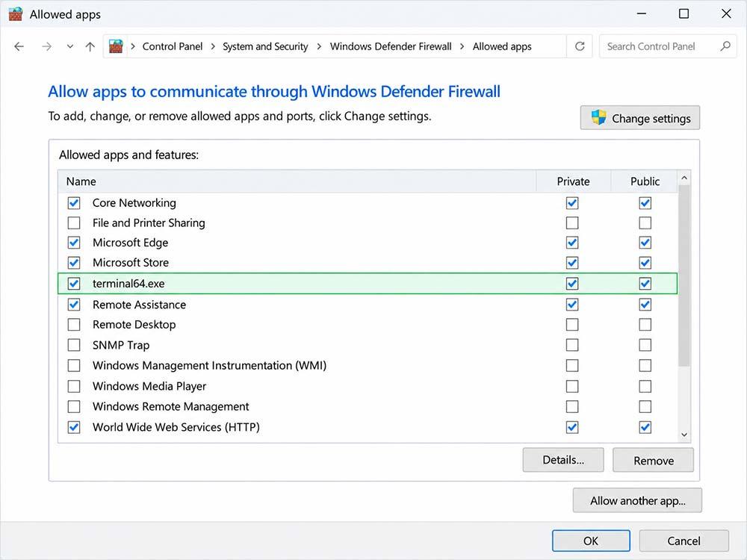Go back using the Back arrow
Viewport: 747px width, 560px height.
[19, 46]
